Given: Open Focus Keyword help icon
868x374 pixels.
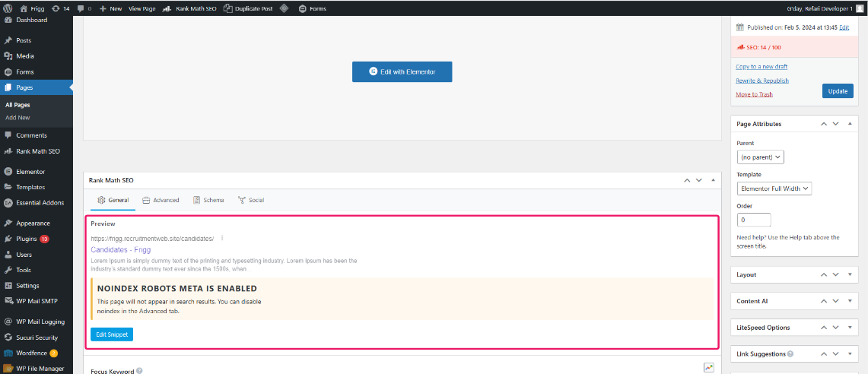Looking at the screenshot, I should 139,371.
